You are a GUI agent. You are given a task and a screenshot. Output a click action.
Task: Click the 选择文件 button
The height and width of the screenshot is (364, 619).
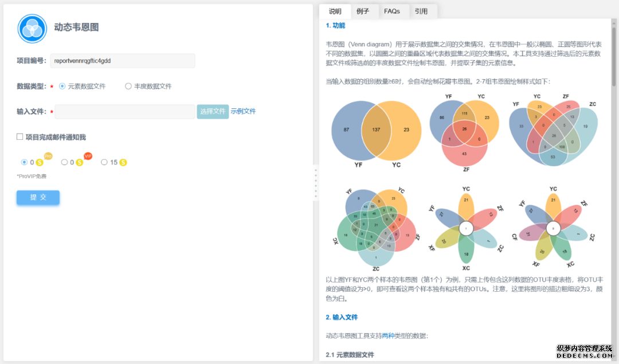coord(213,111)
